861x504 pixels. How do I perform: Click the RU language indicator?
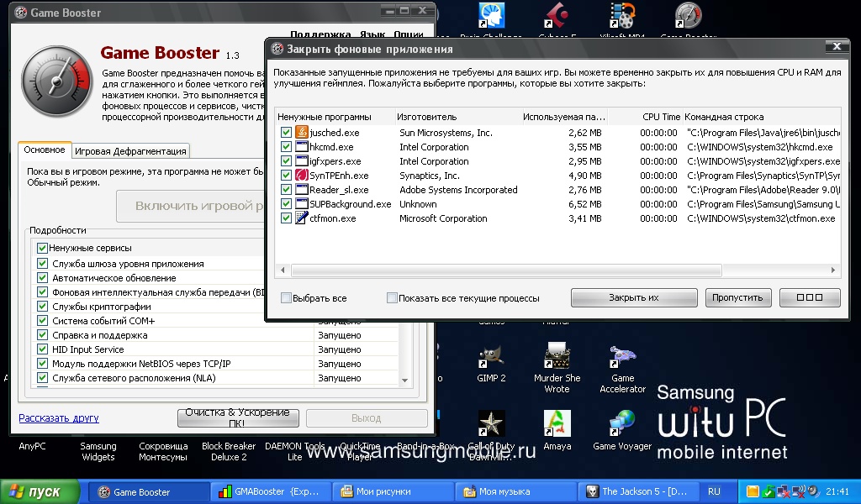click(714, 492)
